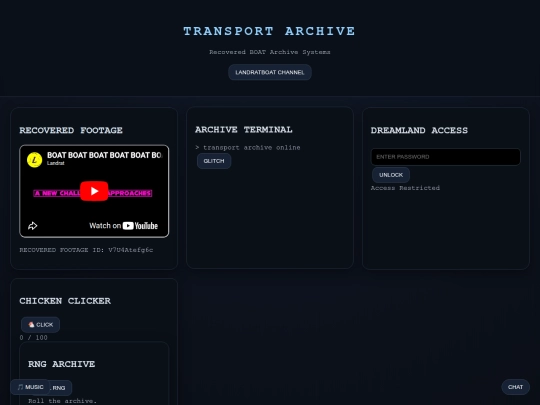Click the UNLOCK button
Image resolution: width=540 pixels, height=405 pixels.
coord(391,175)
